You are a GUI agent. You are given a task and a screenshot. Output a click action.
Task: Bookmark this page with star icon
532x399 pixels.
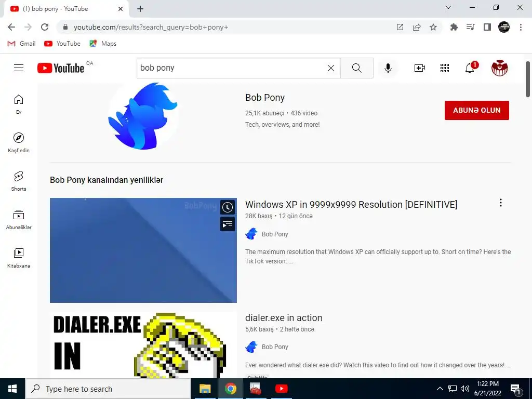click(433, 27)
